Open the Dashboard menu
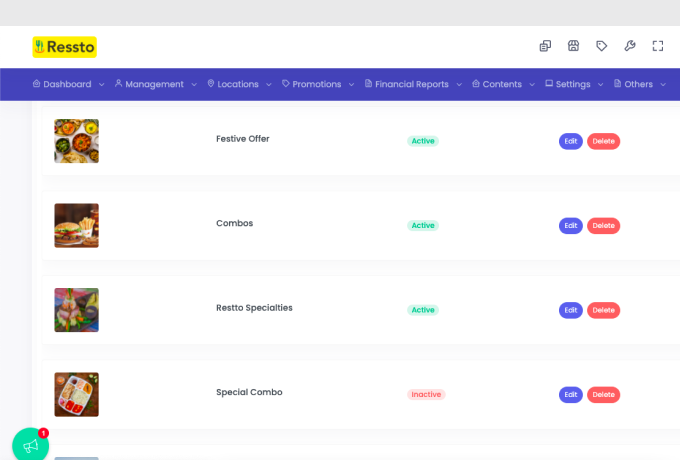Viewport: 680px width, 460px height. (69, 84)
